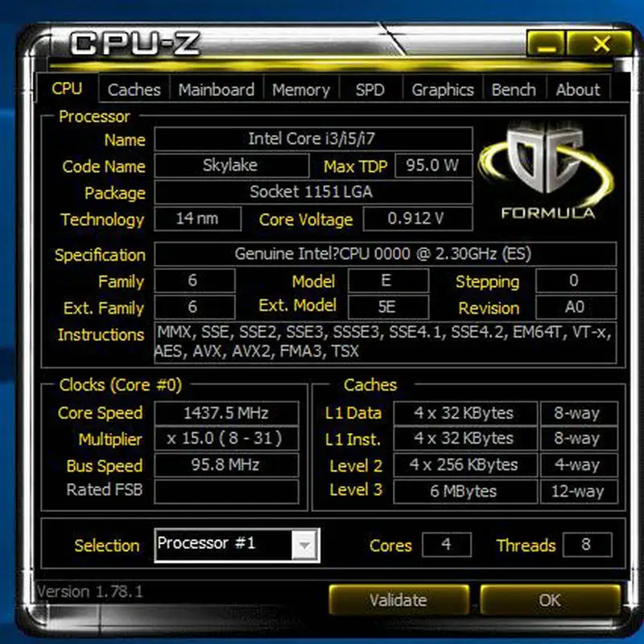Go to the SPD tab

pyautogui.click(x=370, y=89)
